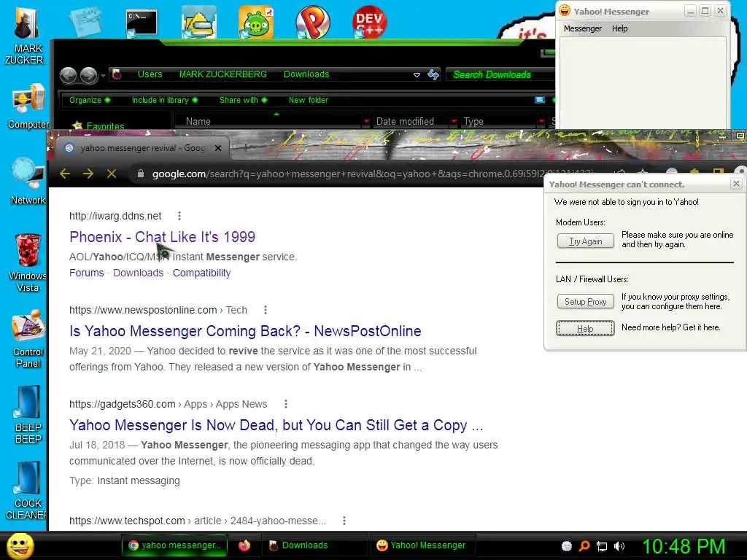
Task: Open the smiley face Start button
Action: coord(20,545)
